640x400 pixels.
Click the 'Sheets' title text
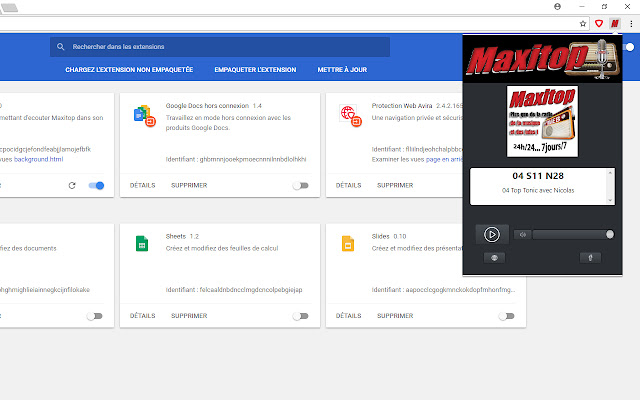[x=176, y=236]
